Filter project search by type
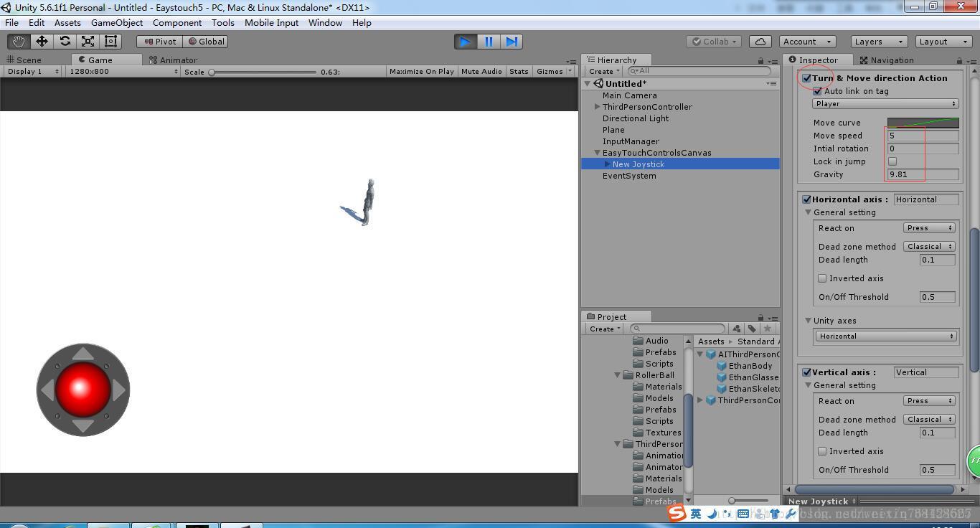This screenshot has height=528, width=980. [x=737, y=329]
